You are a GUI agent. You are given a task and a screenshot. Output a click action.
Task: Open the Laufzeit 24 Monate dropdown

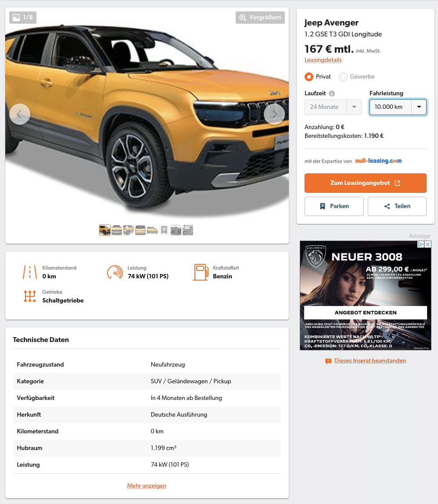333,107
